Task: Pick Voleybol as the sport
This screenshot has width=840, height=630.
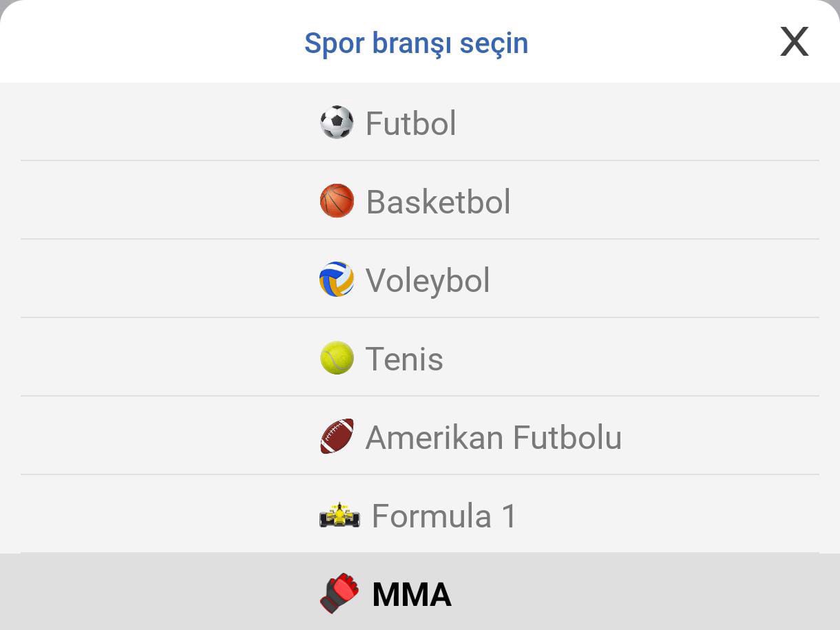Action: click(x=428, y=281)
